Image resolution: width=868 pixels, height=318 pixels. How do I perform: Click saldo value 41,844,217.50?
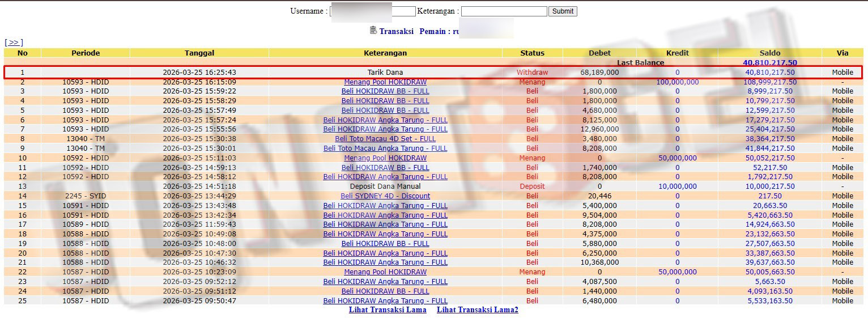(770, 149)
